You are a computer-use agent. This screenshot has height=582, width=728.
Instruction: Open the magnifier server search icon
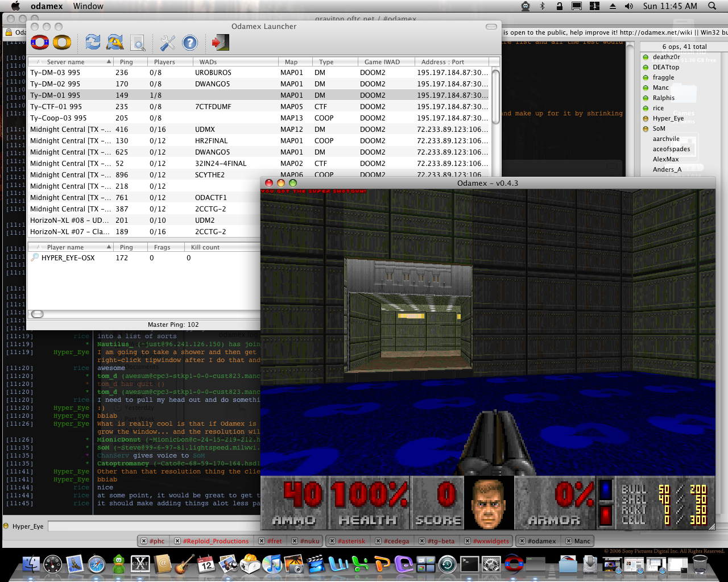click(x=138, y=43)
